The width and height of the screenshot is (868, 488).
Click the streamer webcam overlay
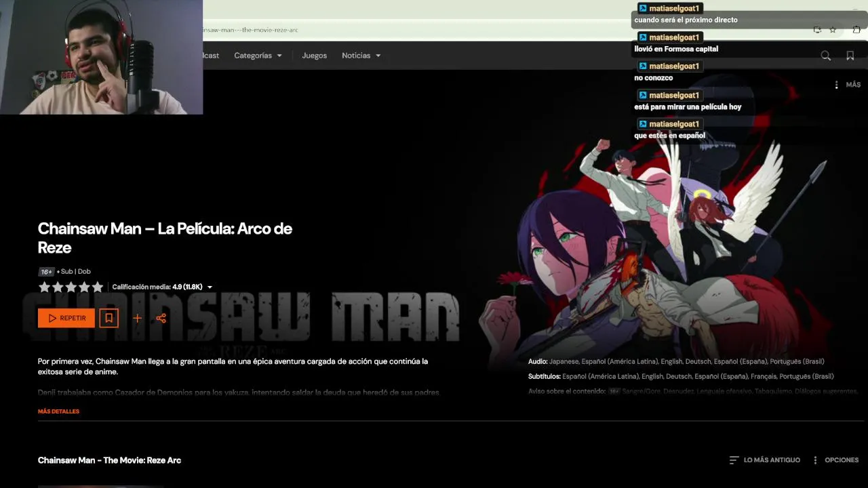tap(101, 57)
